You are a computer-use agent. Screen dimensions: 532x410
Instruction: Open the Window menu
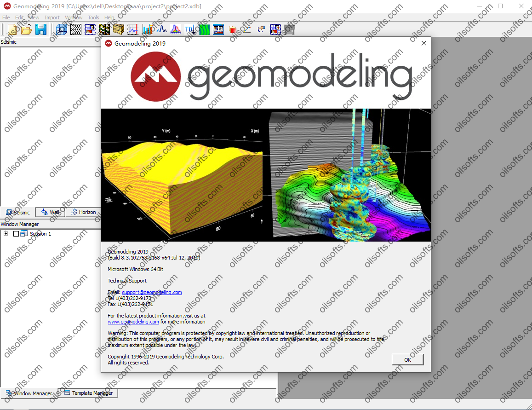(74, 17)
